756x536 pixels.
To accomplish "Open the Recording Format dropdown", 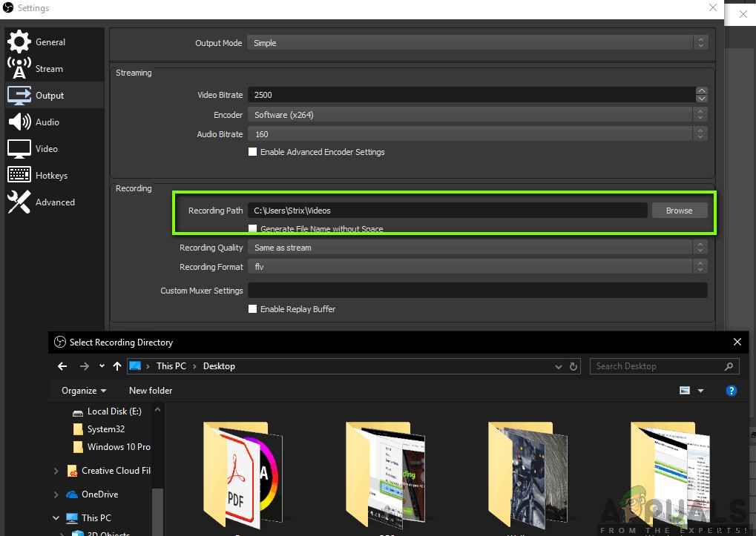I will (x=477, y=267).
